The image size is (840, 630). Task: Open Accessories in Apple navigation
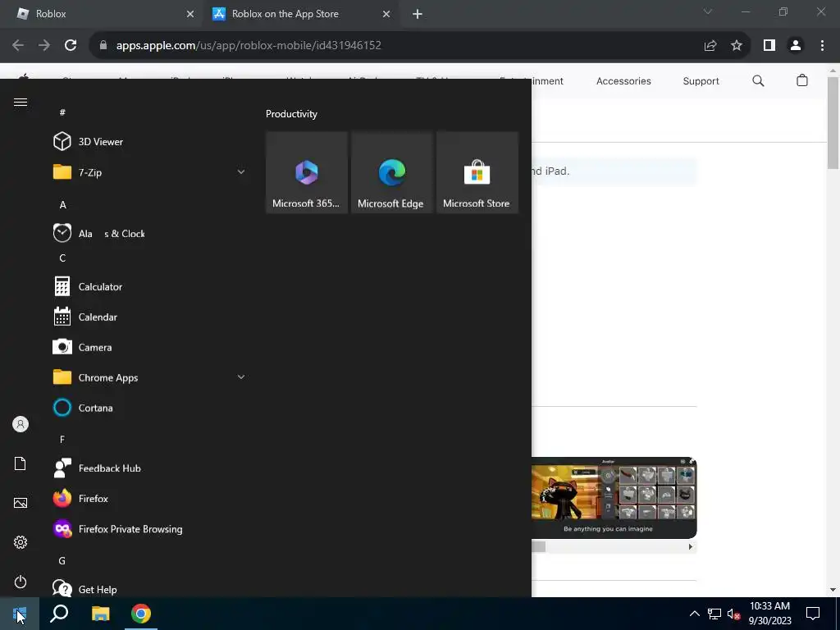pos(623,81)
